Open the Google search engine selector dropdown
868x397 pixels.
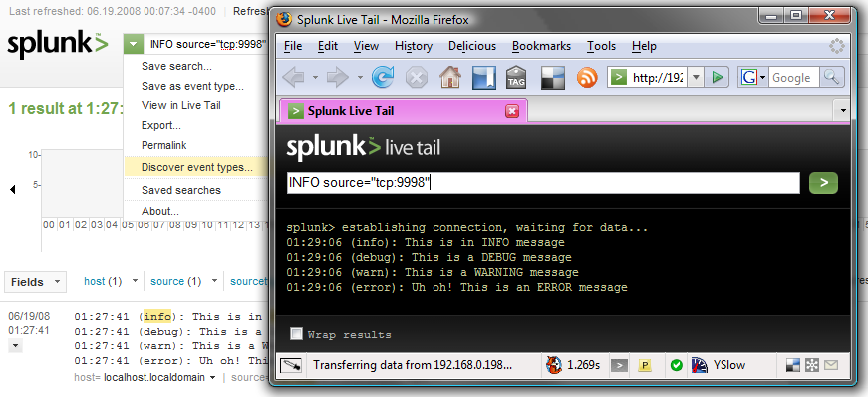[762, 77]
